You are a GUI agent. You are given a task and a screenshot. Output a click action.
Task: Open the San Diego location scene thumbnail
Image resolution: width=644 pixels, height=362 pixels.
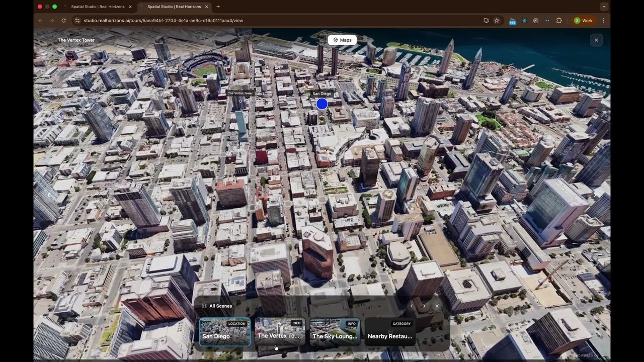[224, 331]
